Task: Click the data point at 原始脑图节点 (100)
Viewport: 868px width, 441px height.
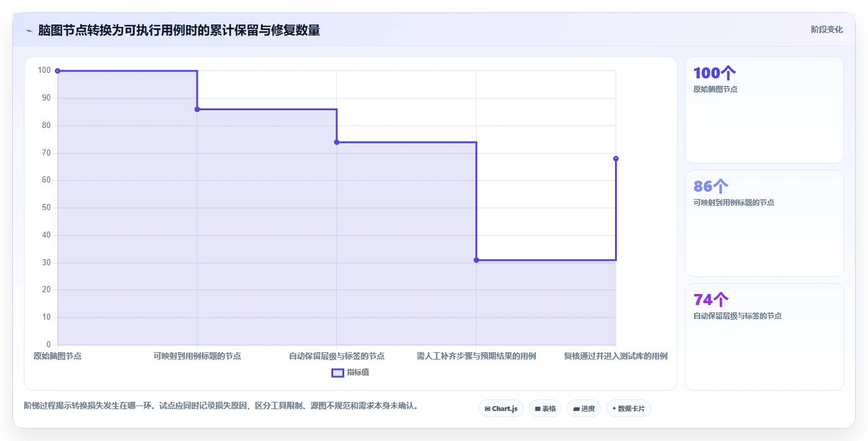Action: pos(58,71)
